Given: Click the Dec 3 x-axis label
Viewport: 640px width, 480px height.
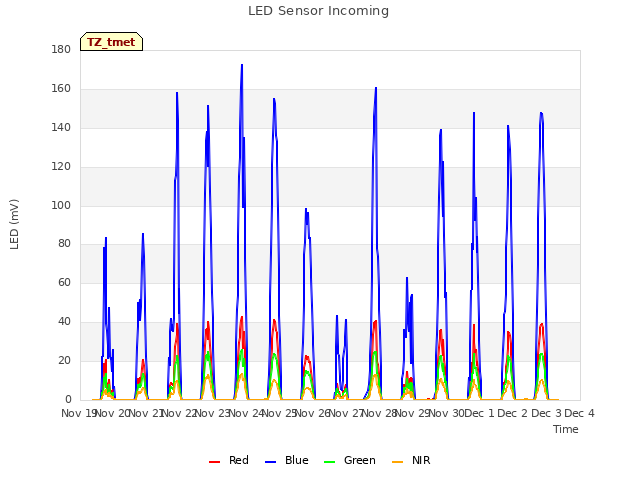Looking at the screenshot, I should click(x=546, y=413).
